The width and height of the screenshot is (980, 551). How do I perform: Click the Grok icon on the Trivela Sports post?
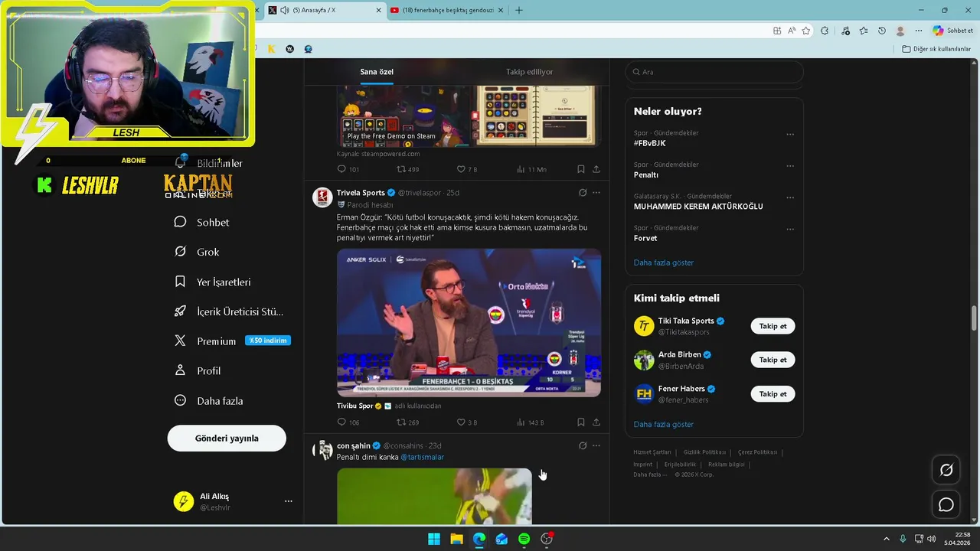pos(583,193)
